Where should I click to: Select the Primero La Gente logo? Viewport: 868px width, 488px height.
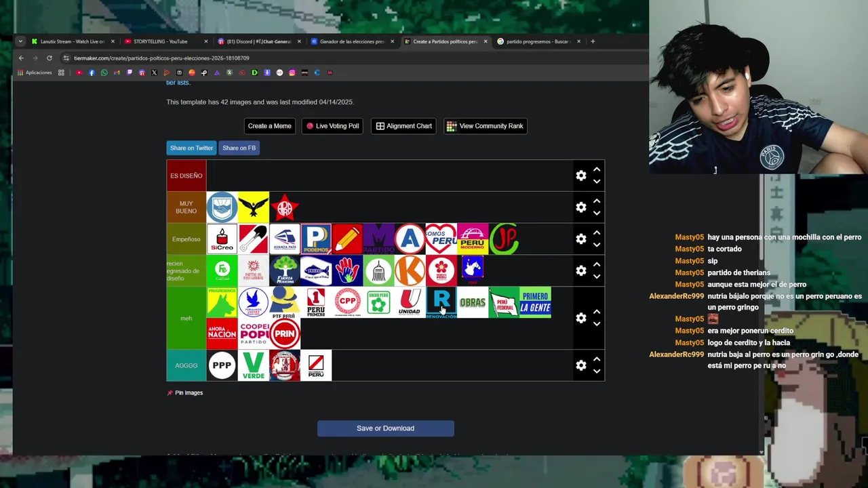(x=535, y=302)
